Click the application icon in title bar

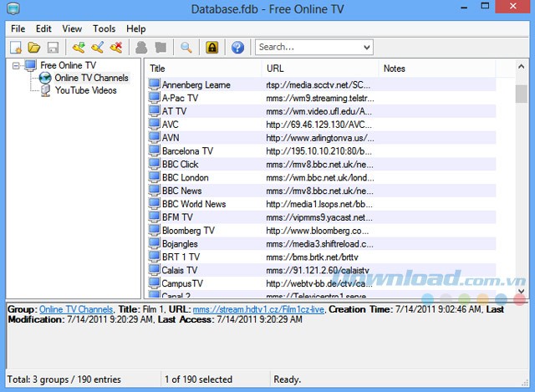coord(13,8)
